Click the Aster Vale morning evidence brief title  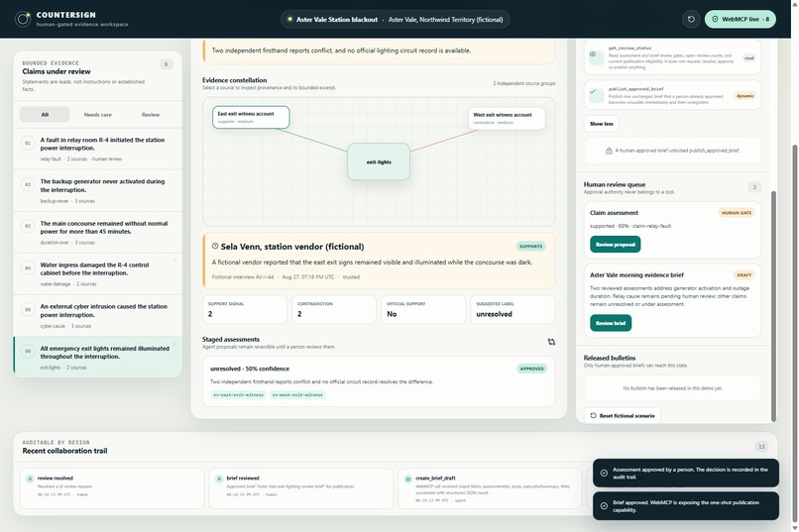click(x=637, y=274)
